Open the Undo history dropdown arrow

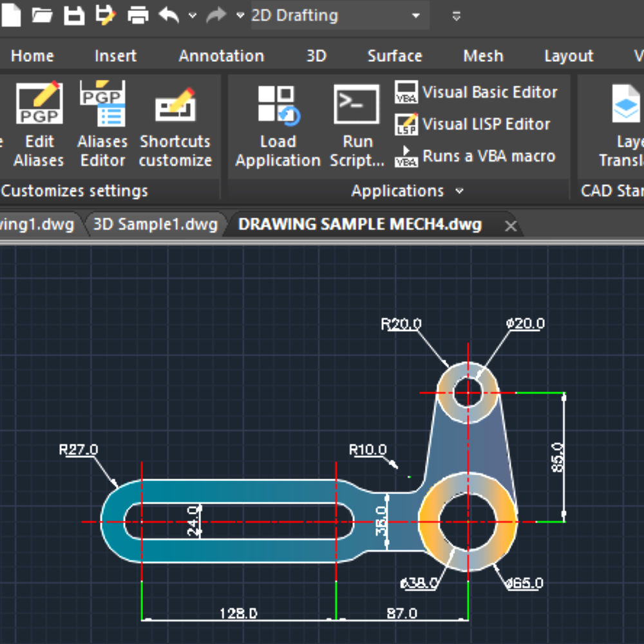191,15
